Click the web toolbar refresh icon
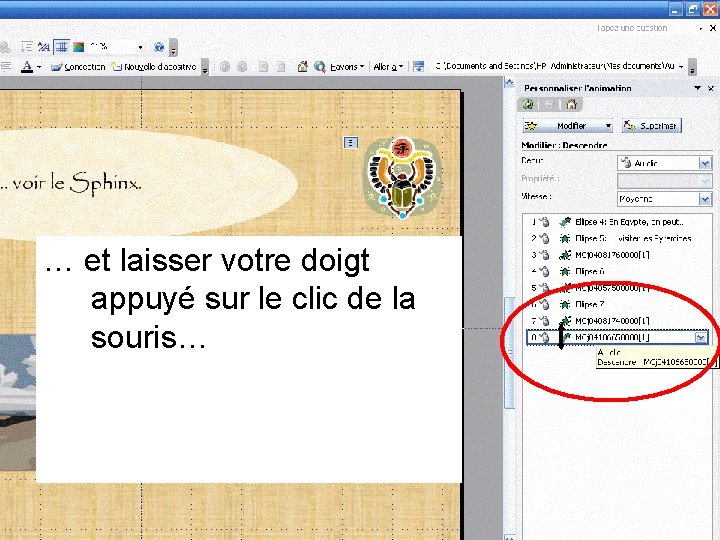The image size is (720, 540). (281, 67)
